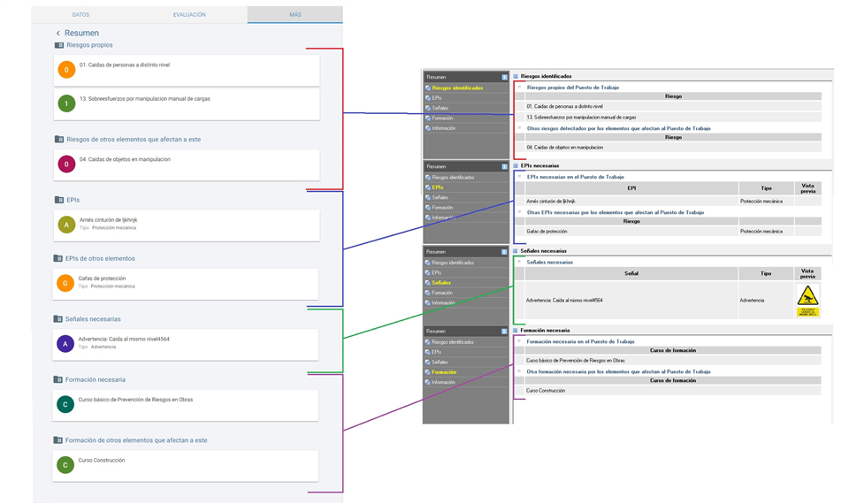Select highlighted Riesgos identificados in sidebar
The width and height of the screenshot is (849, 504).
point(457,88)
